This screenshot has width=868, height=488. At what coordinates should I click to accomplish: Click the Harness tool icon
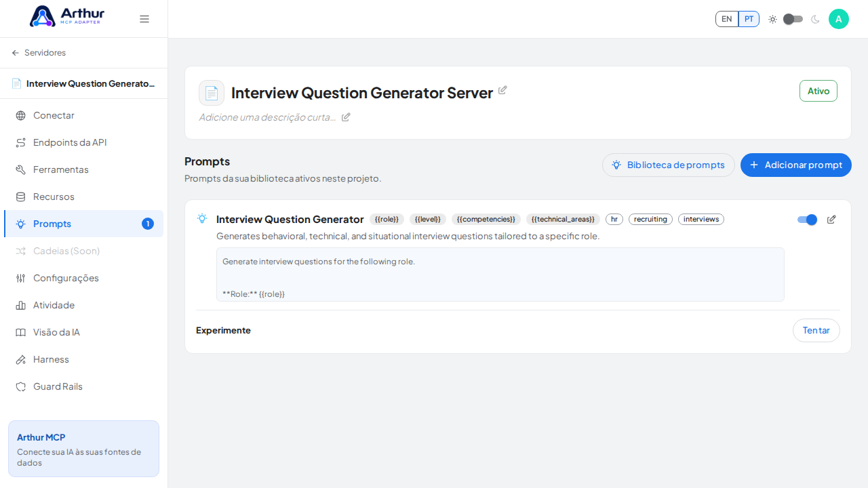click(21, 359)
